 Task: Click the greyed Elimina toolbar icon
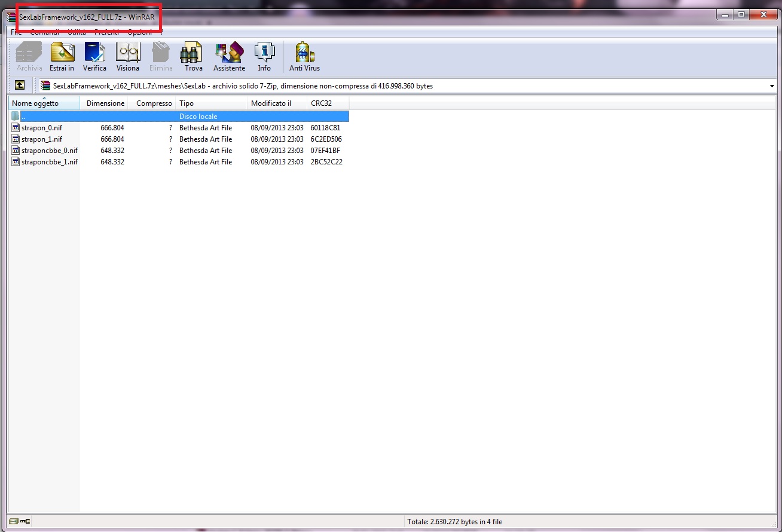pos(161,53)
